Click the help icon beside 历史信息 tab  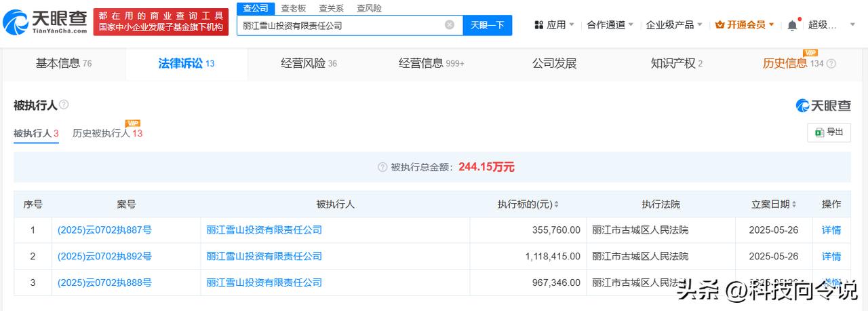[x=831, y=64]
